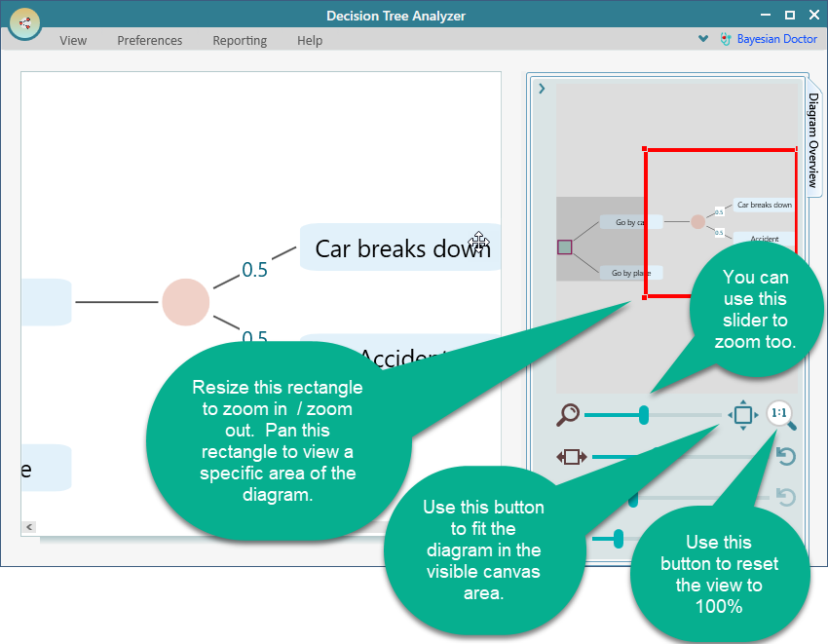
Task: Collapse the Diagram Overview panel using chevron
Action: click(542, 89)
